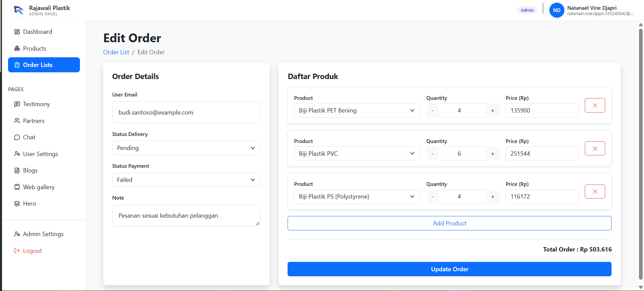Remove the Biji Plastik PVC row

pyautogui.click(x=595, y=149)
